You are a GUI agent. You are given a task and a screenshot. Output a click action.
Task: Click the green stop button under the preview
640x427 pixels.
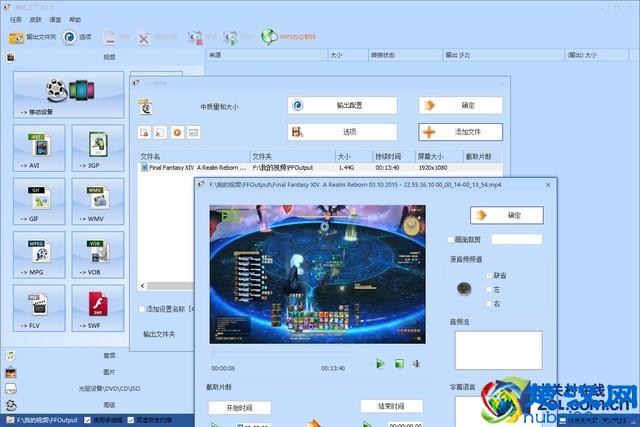399,364
